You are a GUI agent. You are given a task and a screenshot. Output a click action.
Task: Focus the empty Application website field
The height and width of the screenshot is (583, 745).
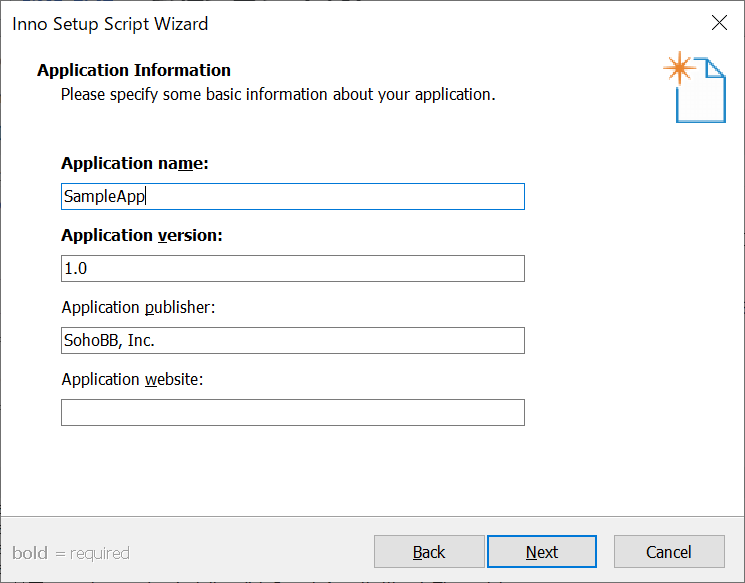(293, 412)
